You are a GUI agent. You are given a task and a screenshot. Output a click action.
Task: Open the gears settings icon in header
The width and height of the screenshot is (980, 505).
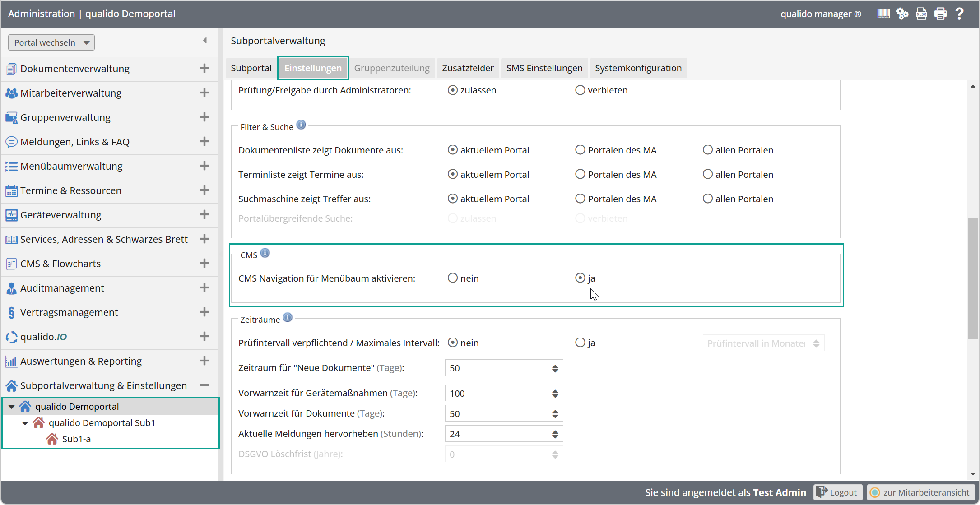click(902, 14)
